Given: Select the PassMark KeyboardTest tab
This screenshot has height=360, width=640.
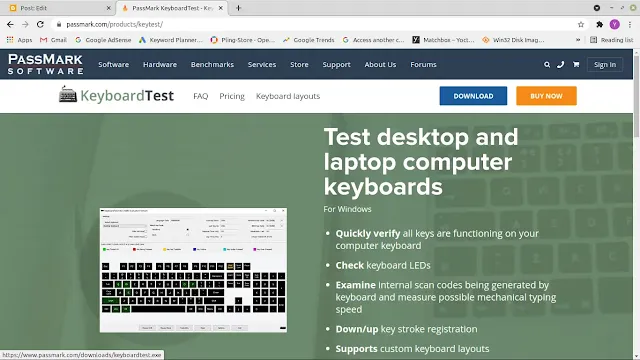Looking at the screenshot, I should [x=172, y=8].
